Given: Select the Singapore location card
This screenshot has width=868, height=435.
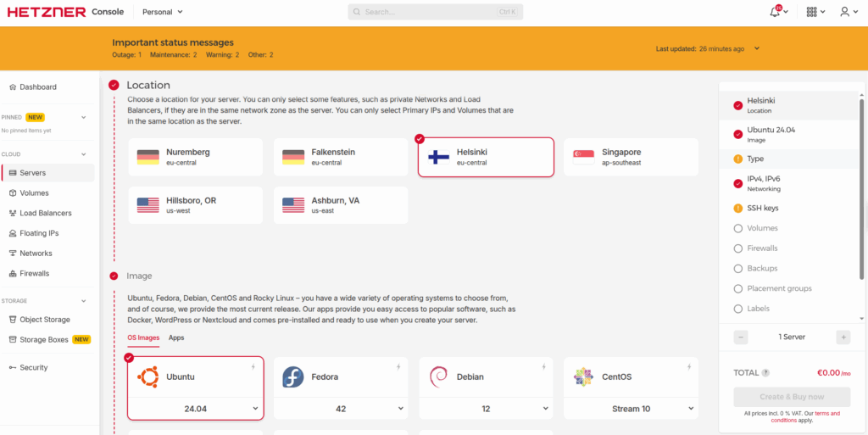Looking at the screenshot, I should [x=631, y=157].
